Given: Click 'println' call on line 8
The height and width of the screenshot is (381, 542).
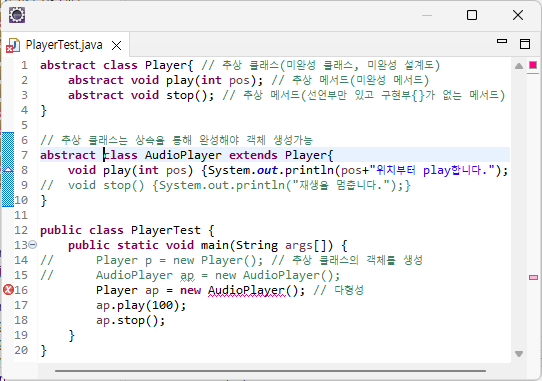Looking at the screenshot, I should [309, 170].
